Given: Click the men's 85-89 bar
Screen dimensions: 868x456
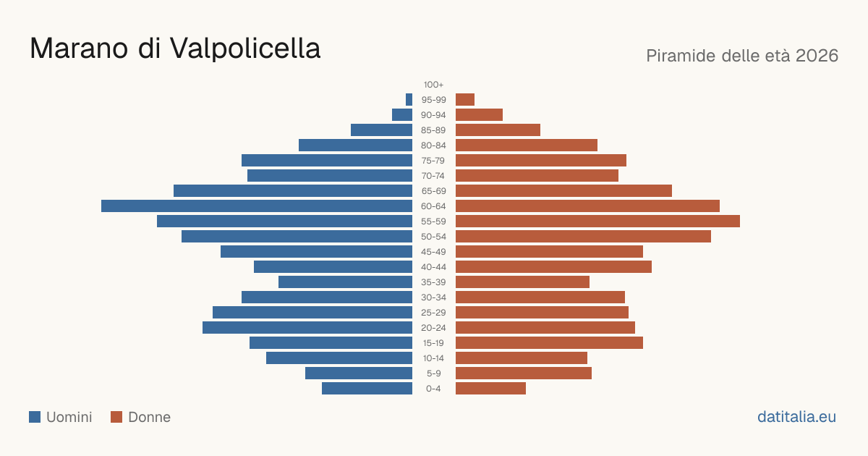Looking at the screenshot, I should click(381, 130).
